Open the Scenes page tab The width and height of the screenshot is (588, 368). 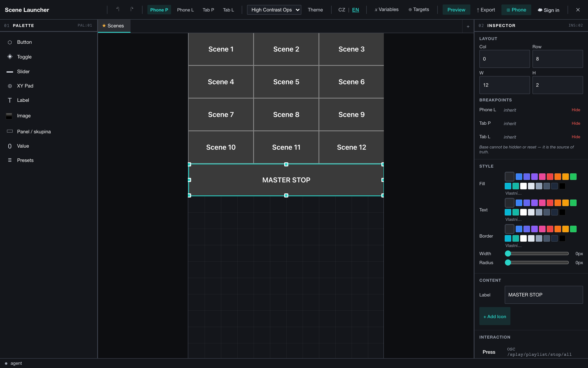tap(114, 26)
